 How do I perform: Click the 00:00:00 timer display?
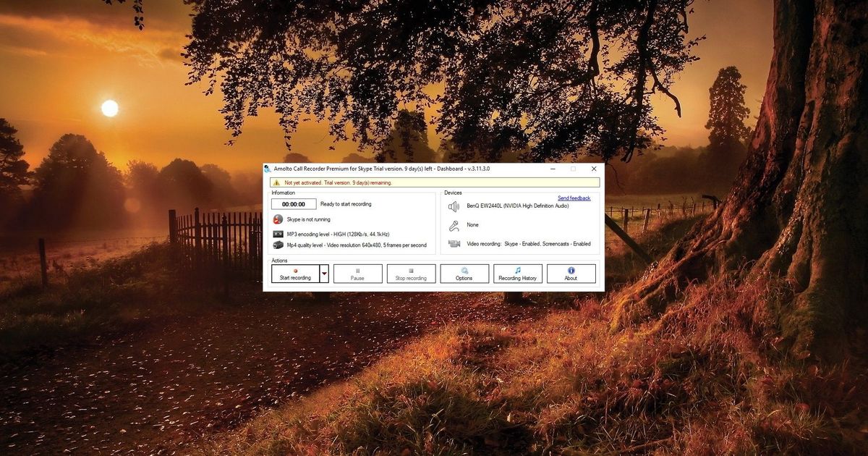pyautogui.click(x=293, y=204)
